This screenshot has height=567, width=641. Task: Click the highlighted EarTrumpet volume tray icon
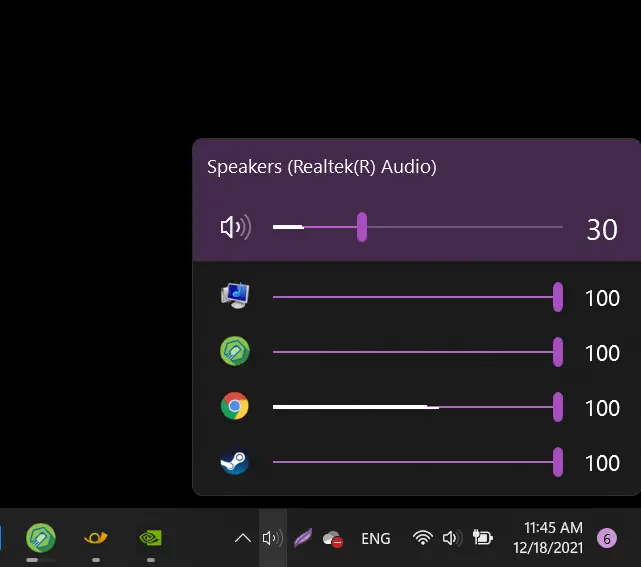coord(273,538)
